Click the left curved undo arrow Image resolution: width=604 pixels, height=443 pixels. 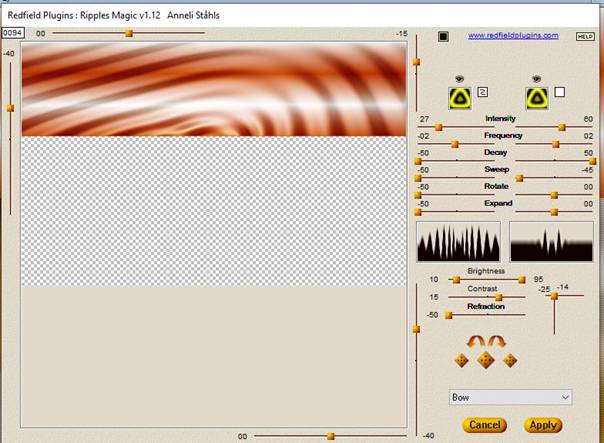[x=476, y=342]
